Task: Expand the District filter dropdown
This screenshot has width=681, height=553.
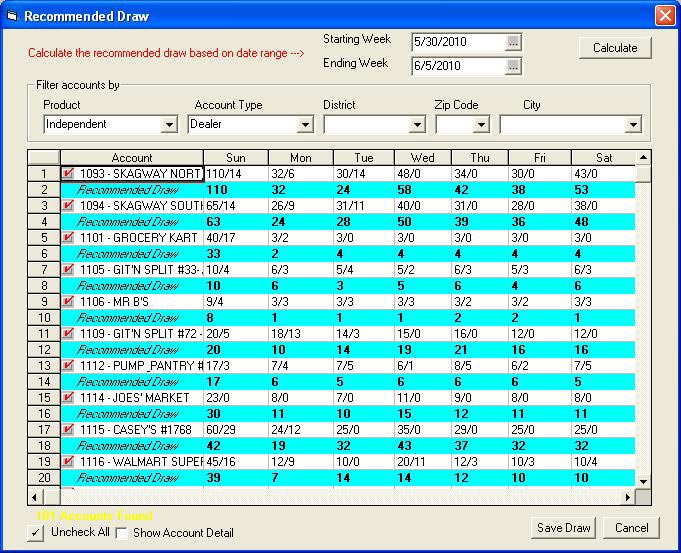Action: click(417, 125)
